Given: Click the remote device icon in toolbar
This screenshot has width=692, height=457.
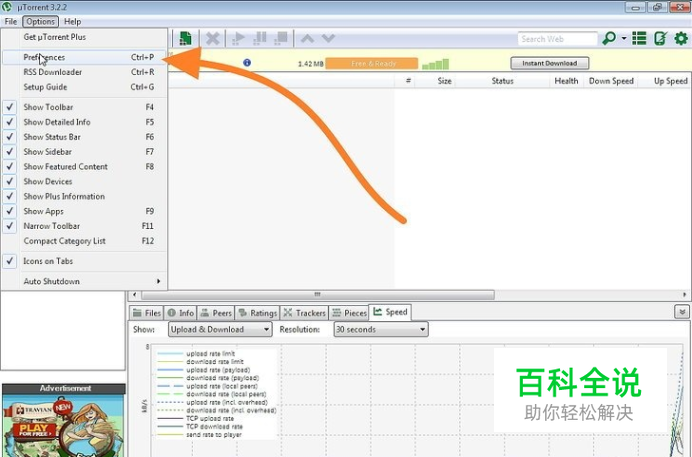Looking at the screenshot, I should tap(660, 38).
